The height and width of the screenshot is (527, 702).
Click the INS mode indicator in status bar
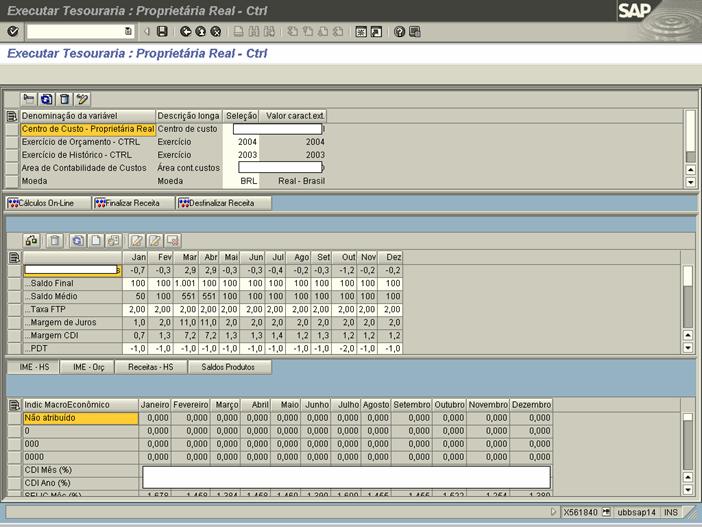point(670,512)
